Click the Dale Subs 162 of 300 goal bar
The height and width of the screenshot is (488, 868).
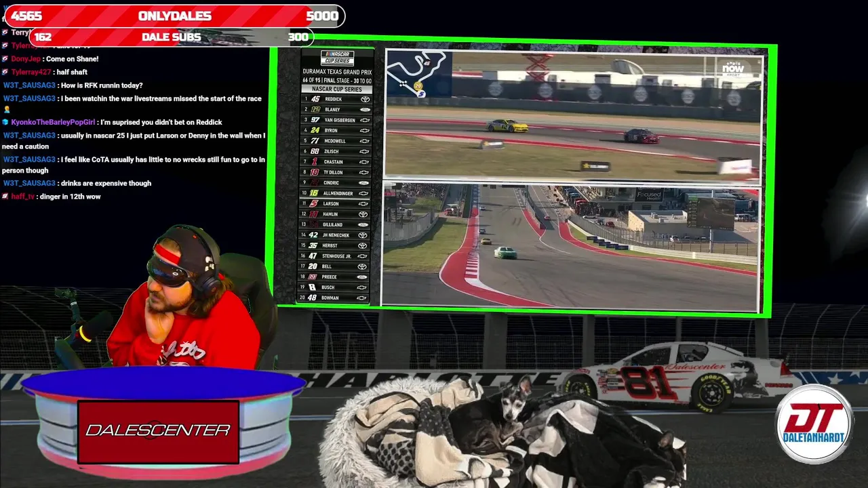pyautogui.click(x=172, y=37)
